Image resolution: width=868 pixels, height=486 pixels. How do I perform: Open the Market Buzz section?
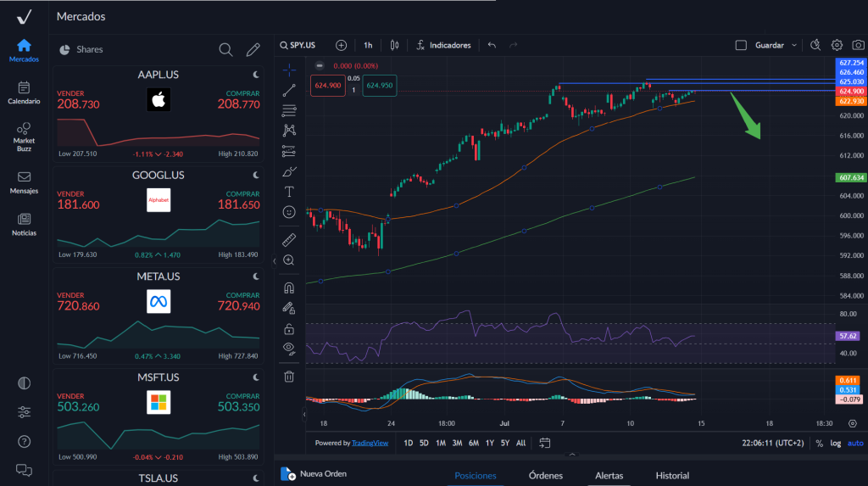(x=24, y=137)
